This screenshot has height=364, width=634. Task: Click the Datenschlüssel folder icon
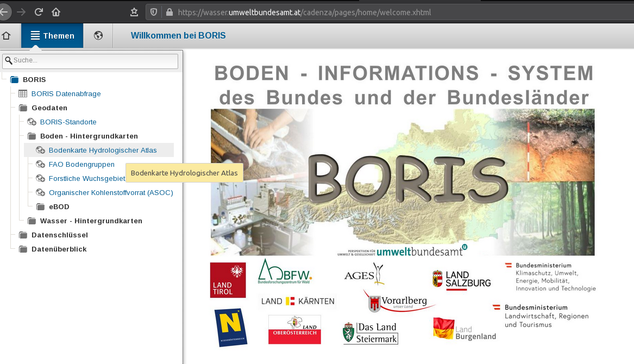[x=23, y=235]
